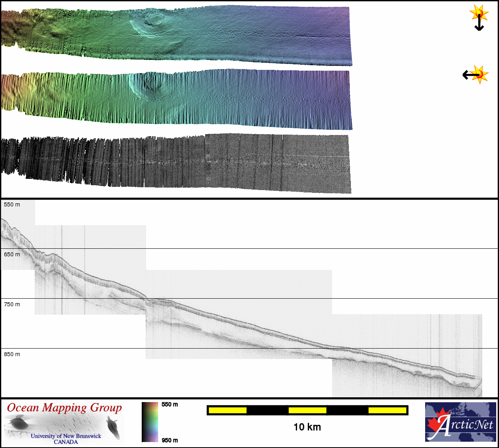Click the 650 m depth axis label

click(x=12, y=254)
